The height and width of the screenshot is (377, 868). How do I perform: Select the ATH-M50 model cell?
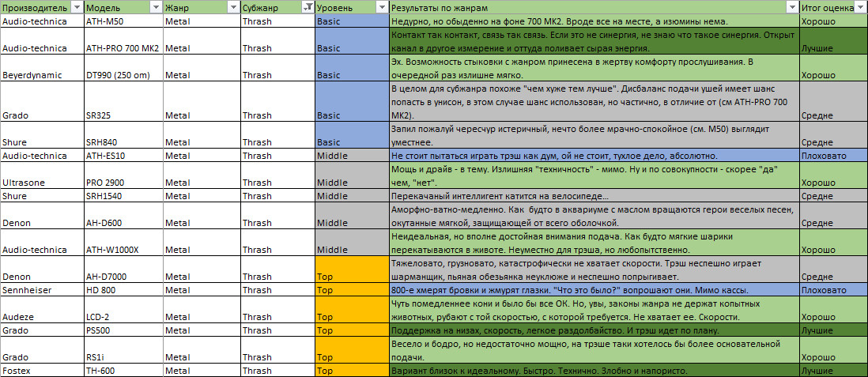pos(123,21)
